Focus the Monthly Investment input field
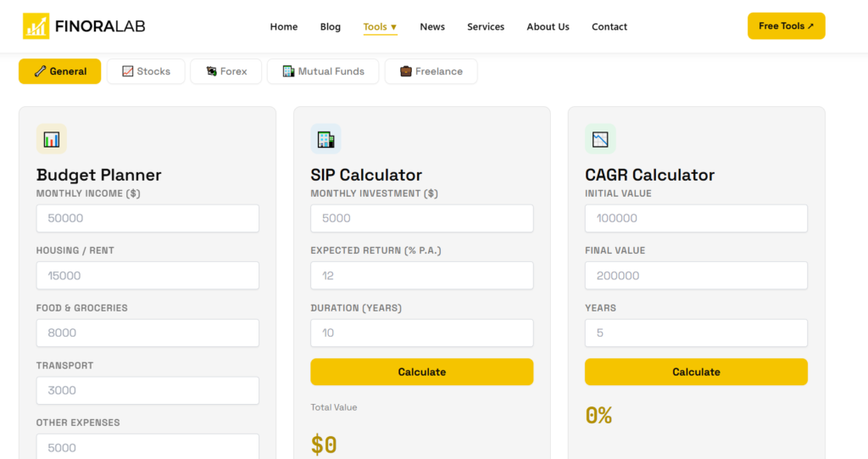 422,218
